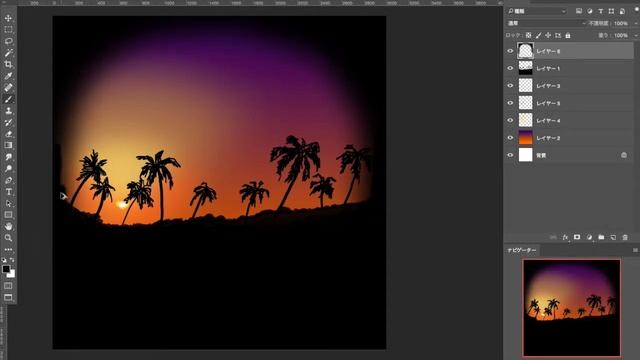Select the Rectangle shape tool

click(8, 215)
